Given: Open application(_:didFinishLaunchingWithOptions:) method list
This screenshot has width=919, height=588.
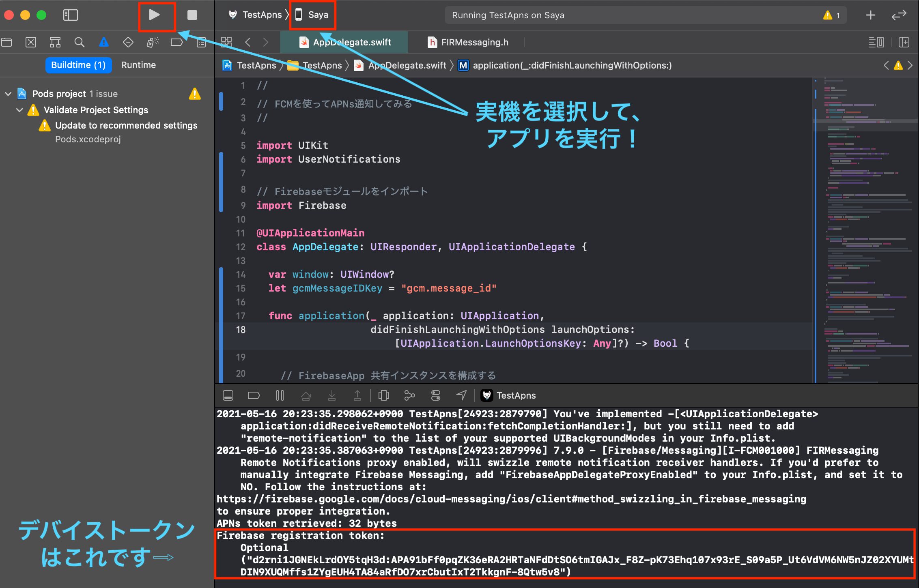Looking at the screenshot, I should coord(564,65).
